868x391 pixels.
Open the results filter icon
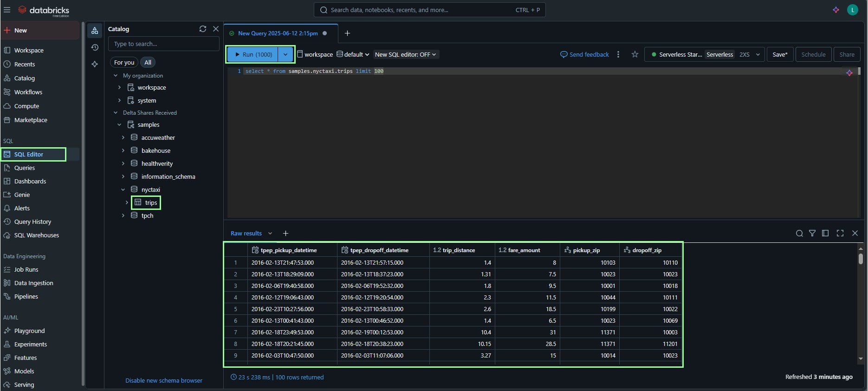pyautogui.click(x=812, y=233)
